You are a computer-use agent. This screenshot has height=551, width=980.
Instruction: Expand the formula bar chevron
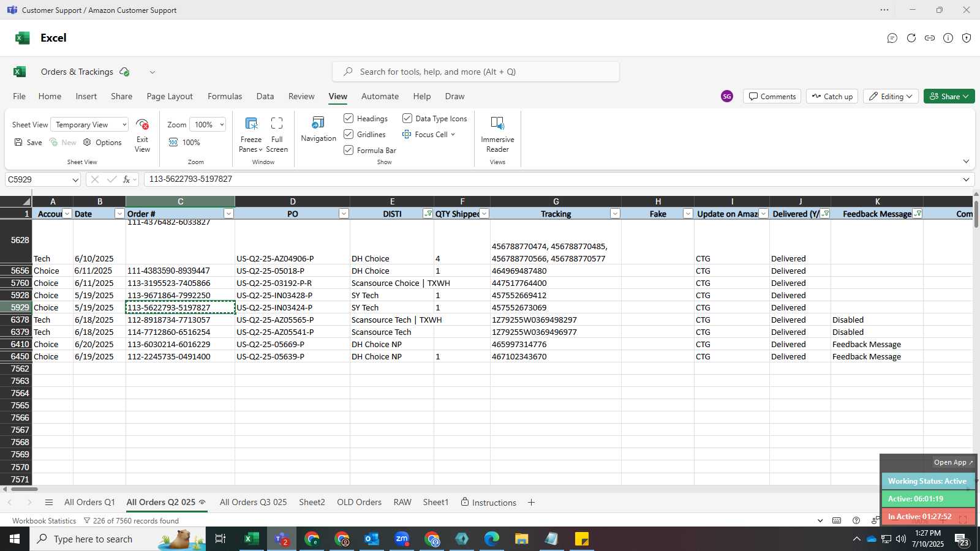click(x=966, y=179)
